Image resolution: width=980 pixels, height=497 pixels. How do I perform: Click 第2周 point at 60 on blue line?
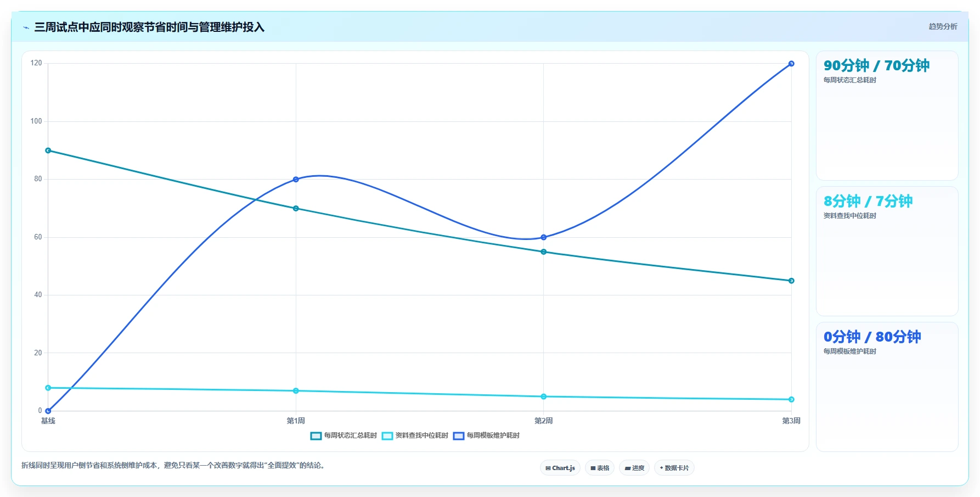point(544,237)
